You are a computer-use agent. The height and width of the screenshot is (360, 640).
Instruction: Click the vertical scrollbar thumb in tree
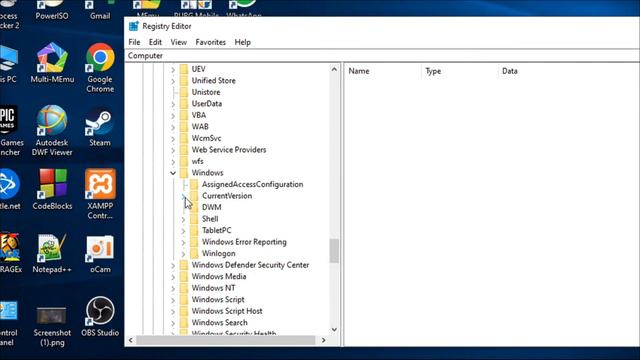[x=334, y=251]
